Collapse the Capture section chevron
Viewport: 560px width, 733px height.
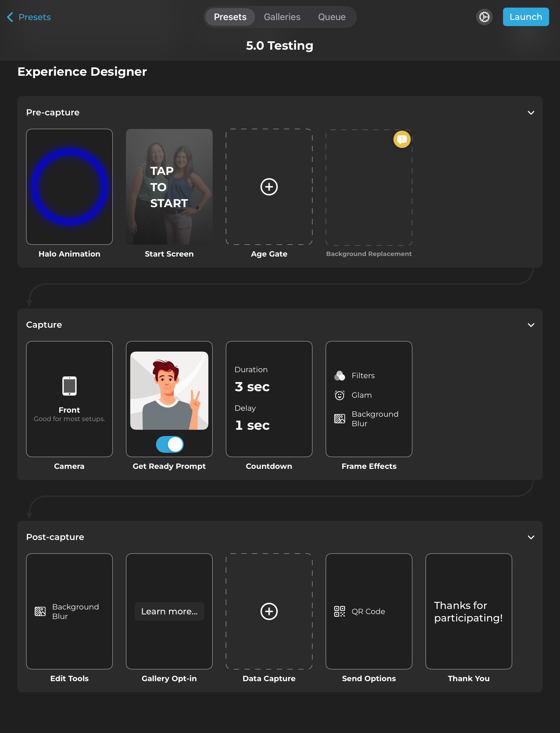[531, 325]
